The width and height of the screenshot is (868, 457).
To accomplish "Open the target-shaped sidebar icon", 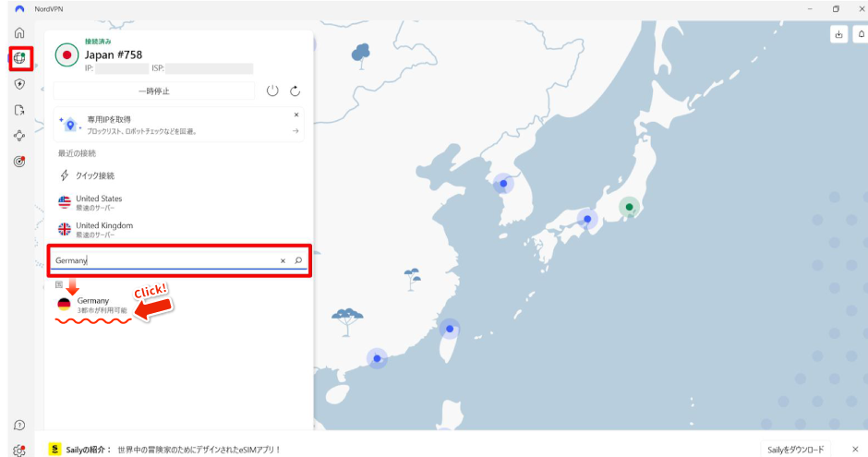I will [x=19, y=162].
